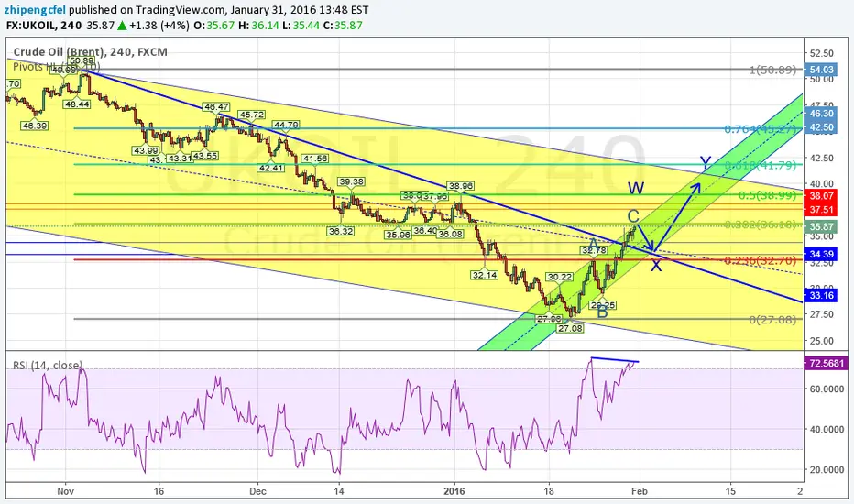The height and width of the screenshot is (504, 854).
Task: Select the 1(50.89) Fibonacci level label
Action: point(772,70)
